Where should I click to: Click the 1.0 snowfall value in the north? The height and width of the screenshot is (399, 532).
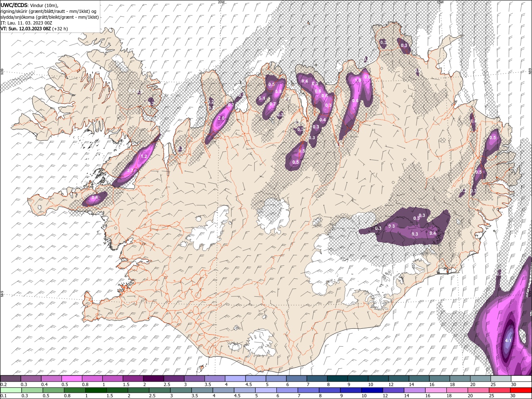click(358, 81)
